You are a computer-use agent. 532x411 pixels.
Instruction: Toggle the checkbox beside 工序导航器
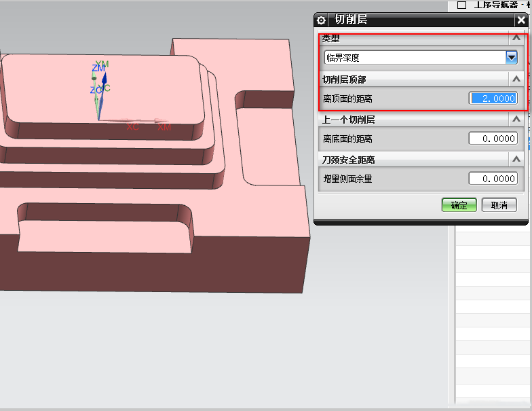tap(462, 5)
